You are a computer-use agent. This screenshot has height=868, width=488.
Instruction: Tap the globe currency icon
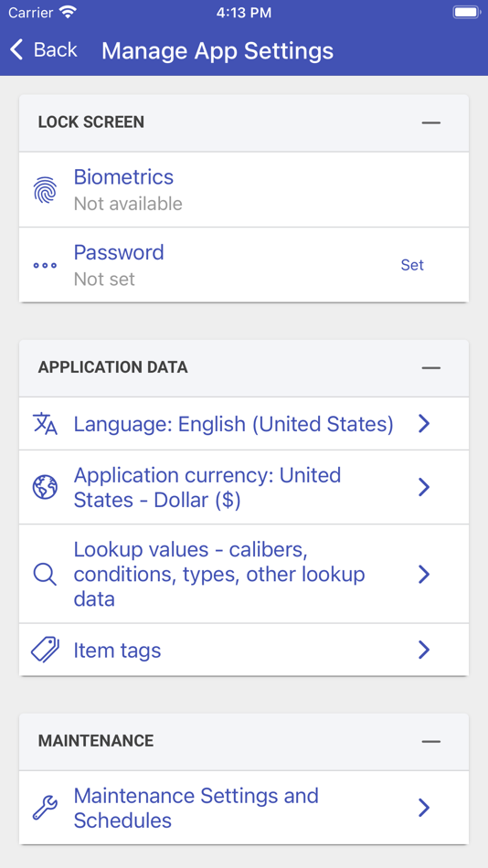coord(45,487)
